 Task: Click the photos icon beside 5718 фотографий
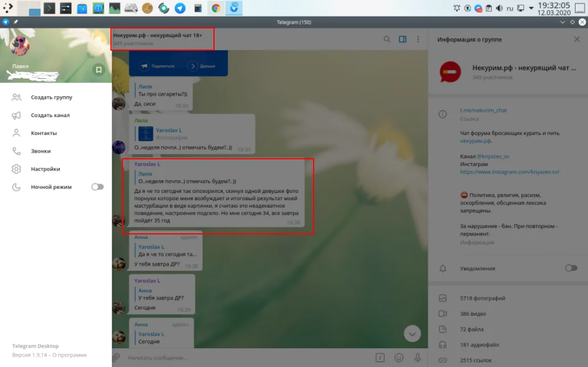click(443, 298)
